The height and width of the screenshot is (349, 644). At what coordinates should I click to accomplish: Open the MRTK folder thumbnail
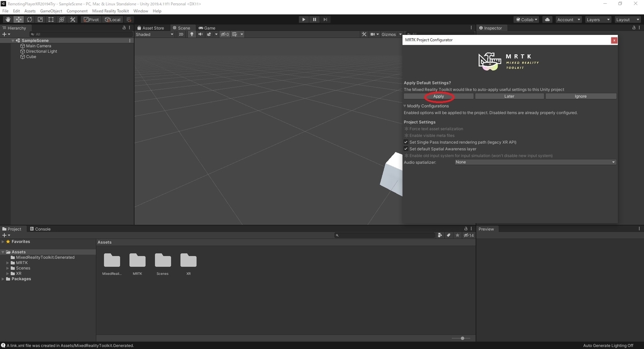coord(137,260)
